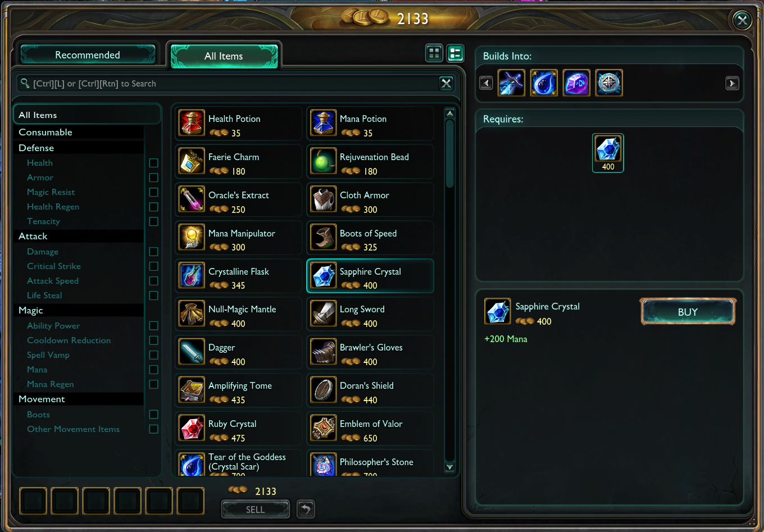Choose the Oracle's Extract icon
Viewport: 764px width, 532px height.
point(192,199)
